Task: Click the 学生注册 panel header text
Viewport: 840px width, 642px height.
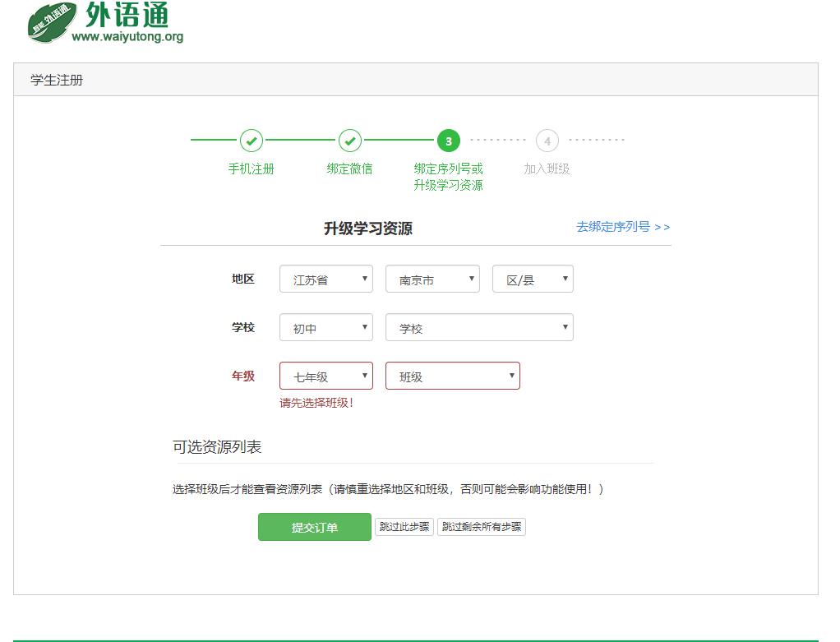Action: tap(57, 80)
